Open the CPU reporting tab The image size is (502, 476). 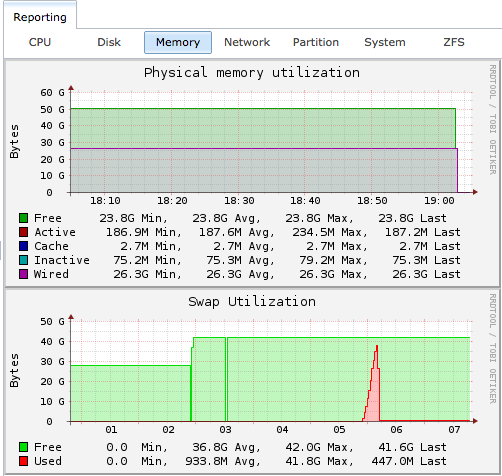point(40,42)
